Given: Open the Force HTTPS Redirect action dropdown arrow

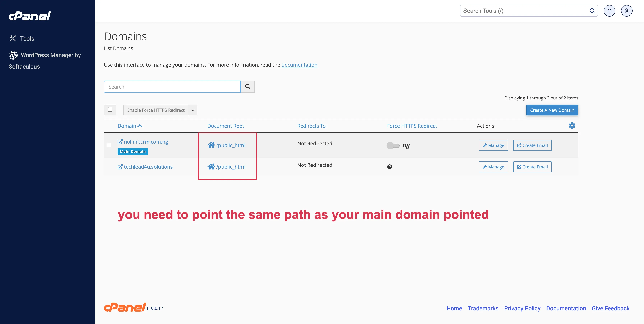Looking at the screenshot, I should pos(192,110).
